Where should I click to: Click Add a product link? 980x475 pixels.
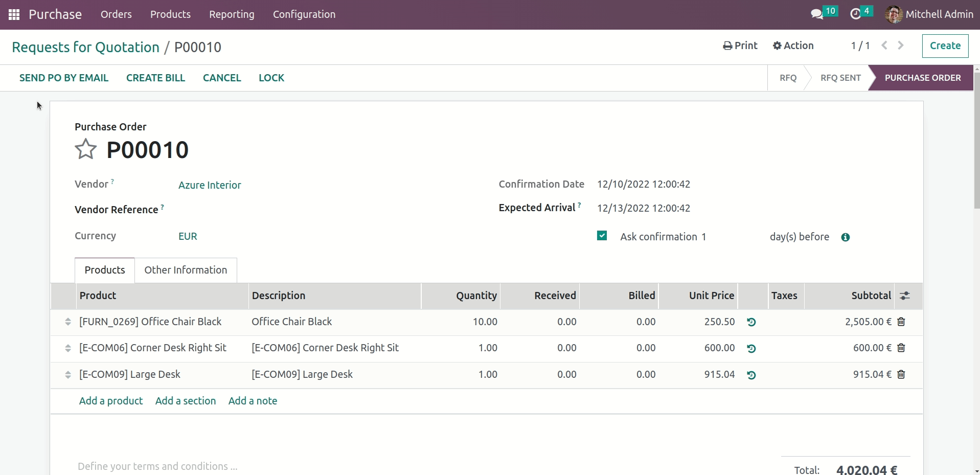(x=111, y=401)
